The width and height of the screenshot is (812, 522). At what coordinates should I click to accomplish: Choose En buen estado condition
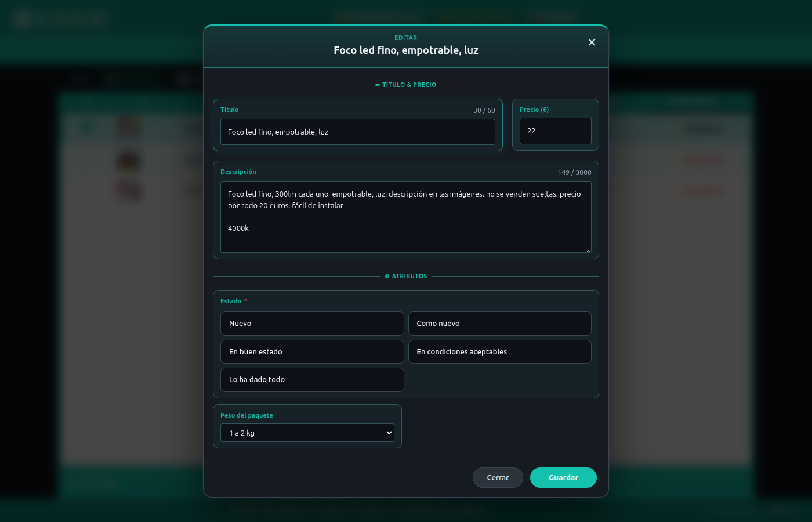click(312, 351)
